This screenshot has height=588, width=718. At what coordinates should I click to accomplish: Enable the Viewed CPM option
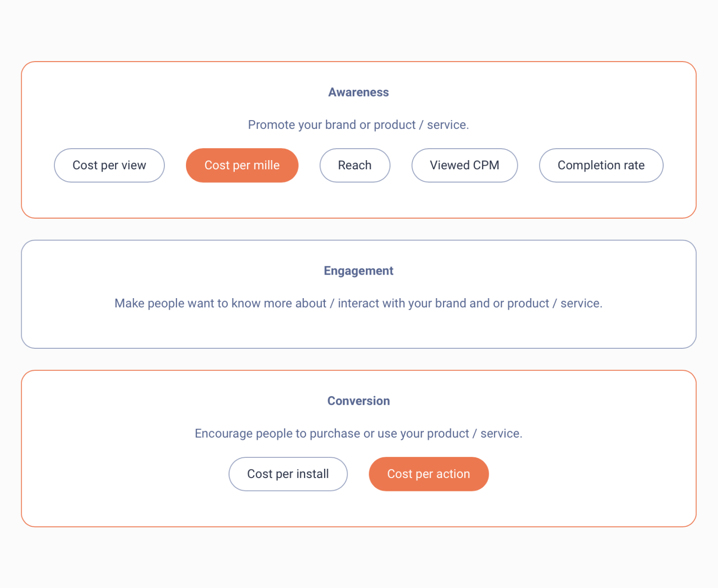pos(464,165)
